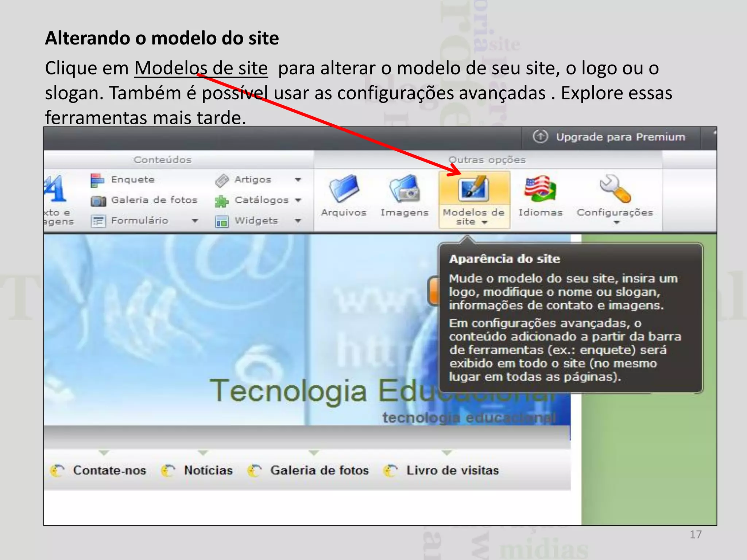Expand the Widgets dropdown arrow

(x=298, y=221)
